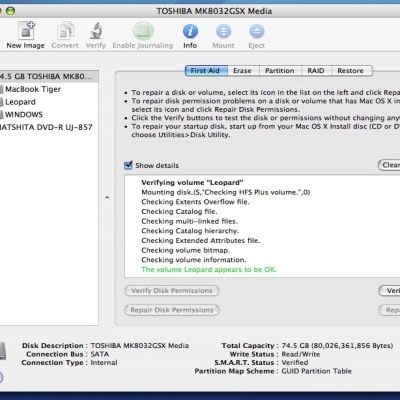Click the Disk Description 'TOSHIBA MK8032GSX Media' value
The width and height of the screenshot is (400, 400).
[140, 346]
